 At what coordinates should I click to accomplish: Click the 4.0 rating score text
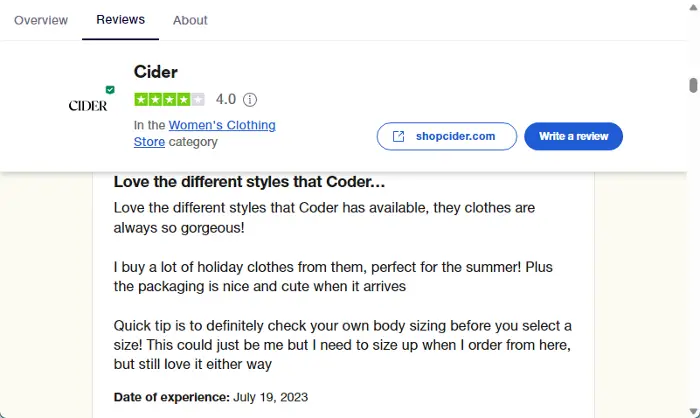point(226,100)
